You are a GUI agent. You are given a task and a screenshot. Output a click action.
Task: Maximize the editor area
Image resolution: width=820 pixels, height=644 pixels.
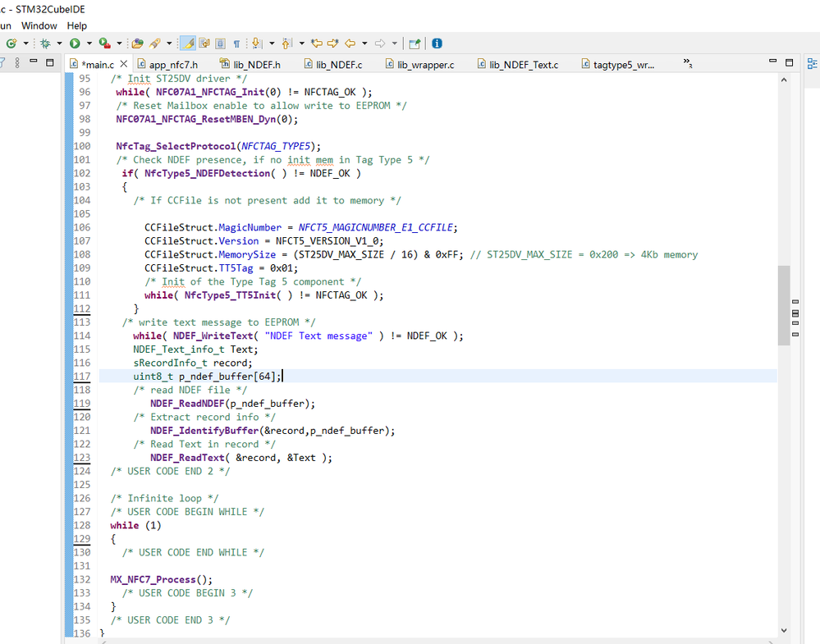pos(789,62)
